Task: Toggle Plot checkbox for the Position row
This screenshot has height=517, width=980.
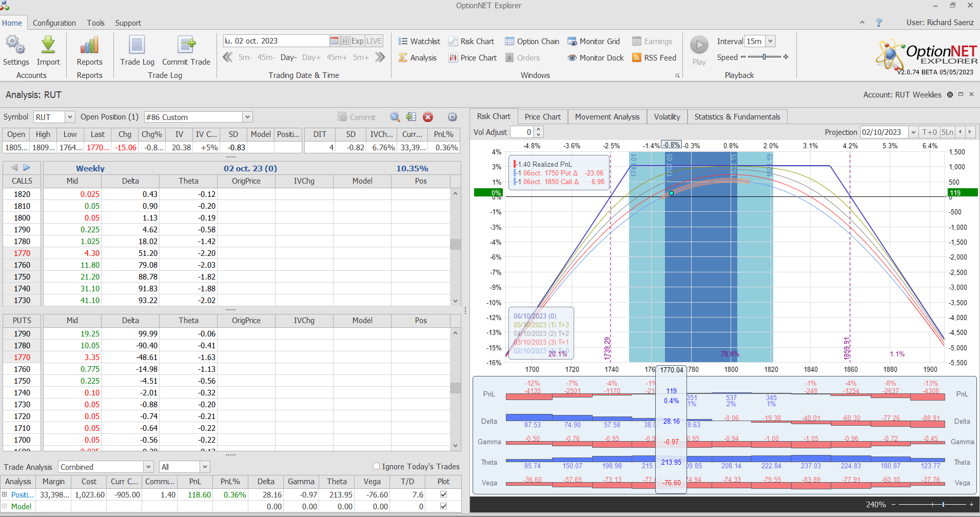Action: [x=443, y=494]
